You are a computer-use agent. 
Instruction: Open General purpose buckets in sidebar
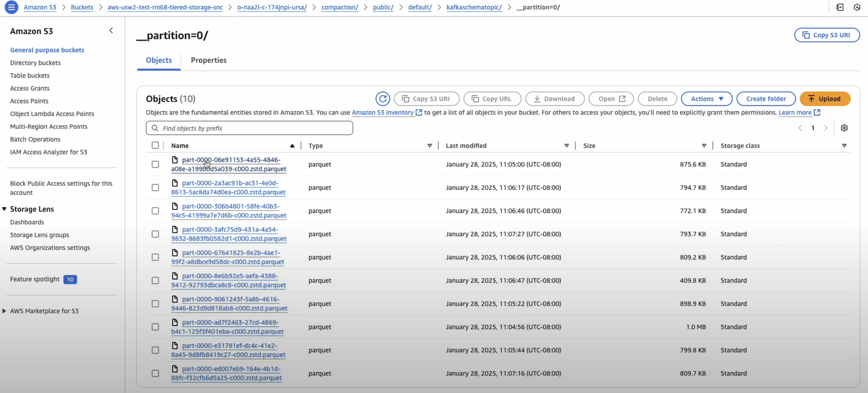(x=47, y=50)
